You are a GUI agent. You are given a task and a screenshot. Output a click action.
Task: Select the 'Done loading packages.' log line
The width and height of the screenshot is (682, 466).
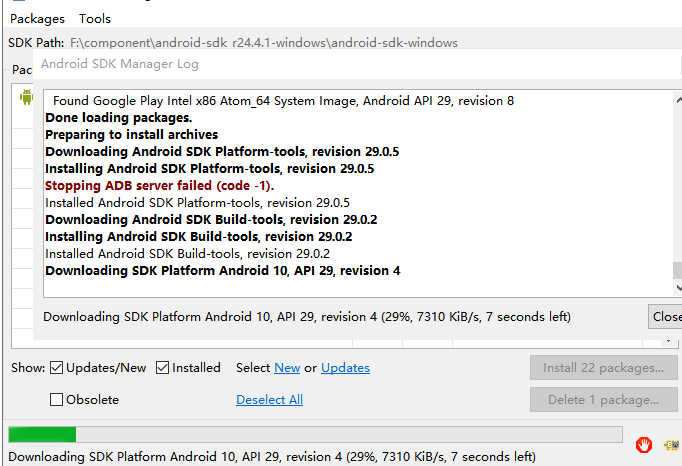pos(119,118)
